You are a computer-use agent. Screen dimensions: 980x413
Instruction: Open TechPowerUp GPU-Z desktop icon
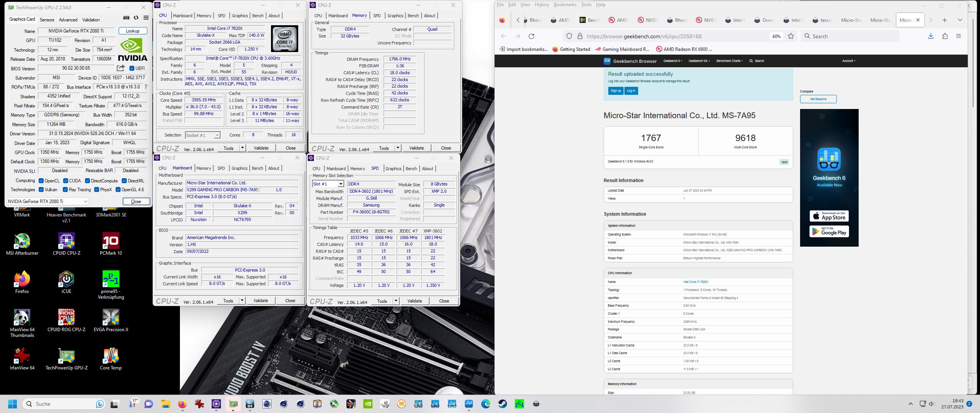coord(66,359)
